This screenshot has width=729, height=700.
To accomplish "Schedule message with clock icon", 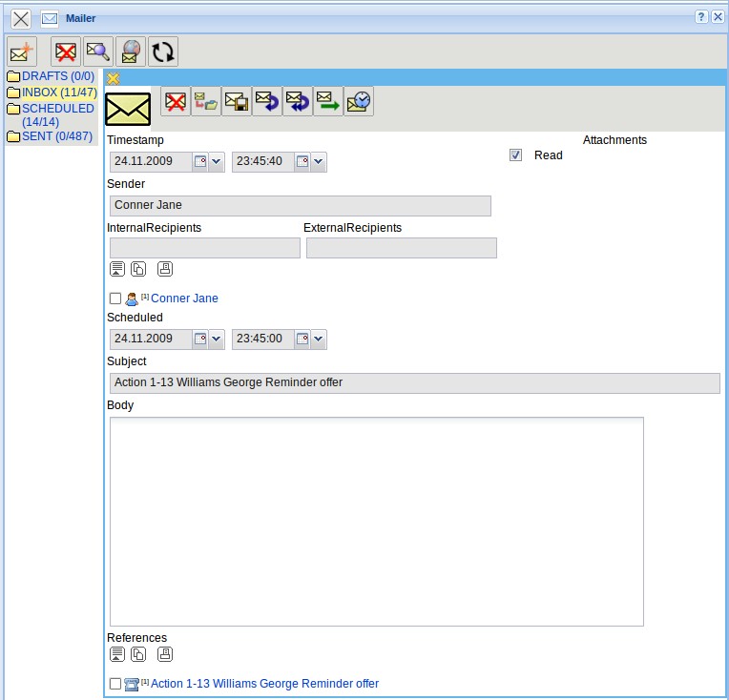I will pos(359,102).
